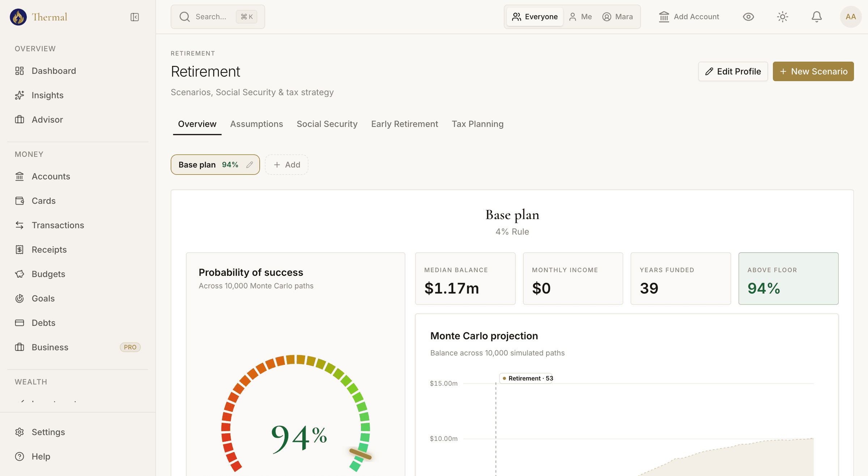The height and width of the screenshot is (476, 868).
Task: Switch to Overview tab
Action: pos(197,124)
